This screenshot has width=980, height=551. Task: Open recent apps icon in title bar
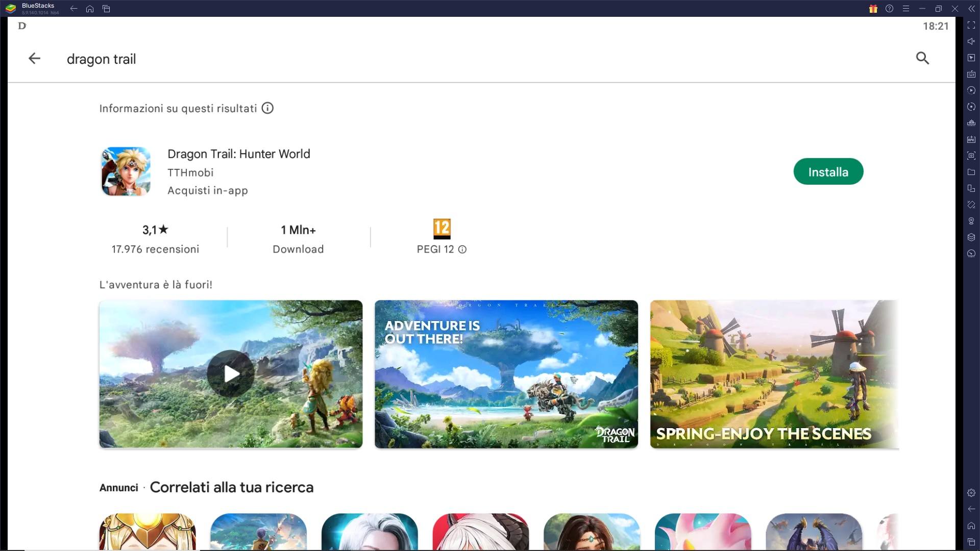[x=106, y=9]
